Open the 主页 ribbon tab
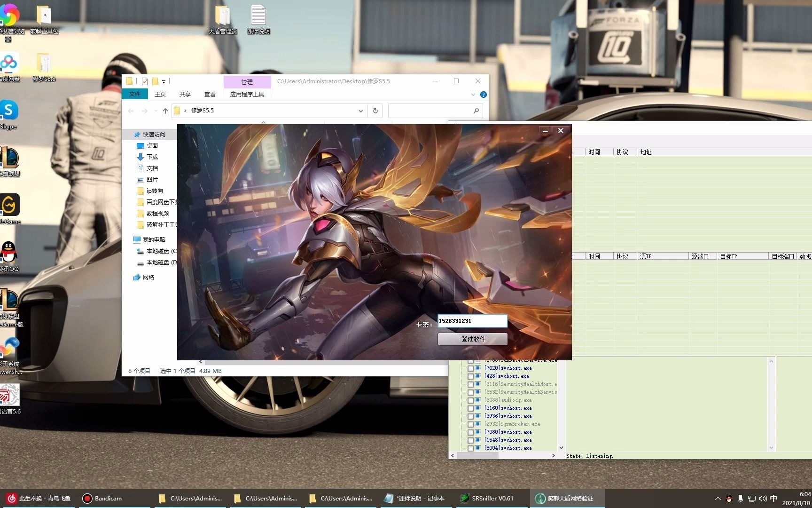Image resolution: width=812 pixels, height=508 pixels. point(160,94)
